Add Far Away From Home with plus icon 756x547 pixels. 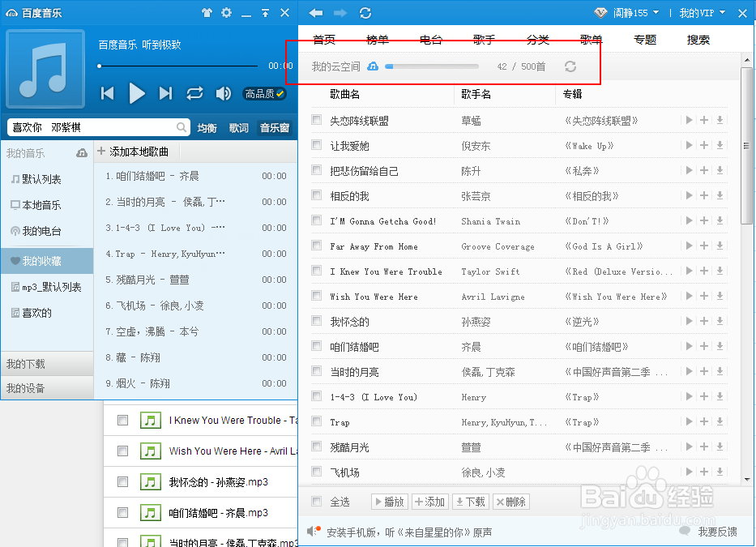pyautogui.click(x=704, y=246)
